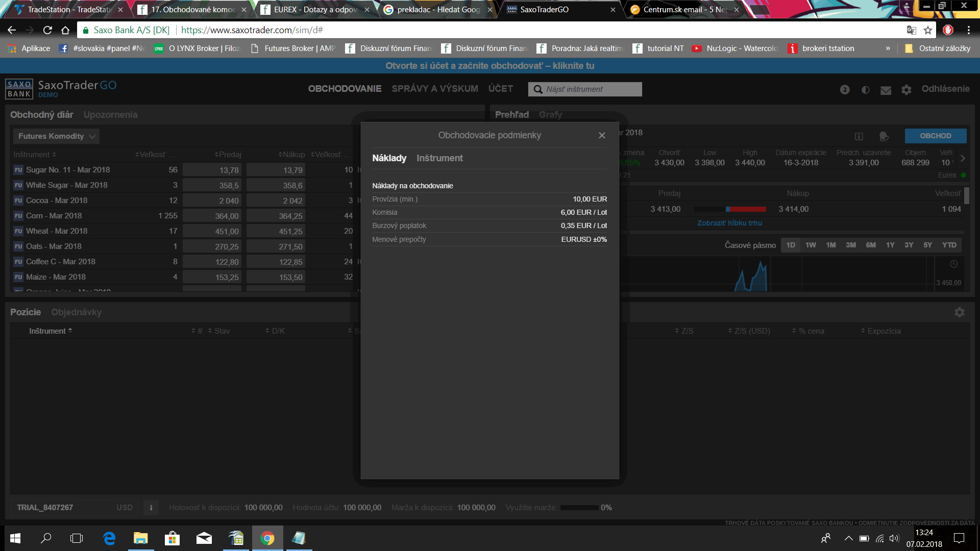Switch to the Inštrument tab in dialog
This screenshot has height=551, width=980.
[x=439, y=158]
